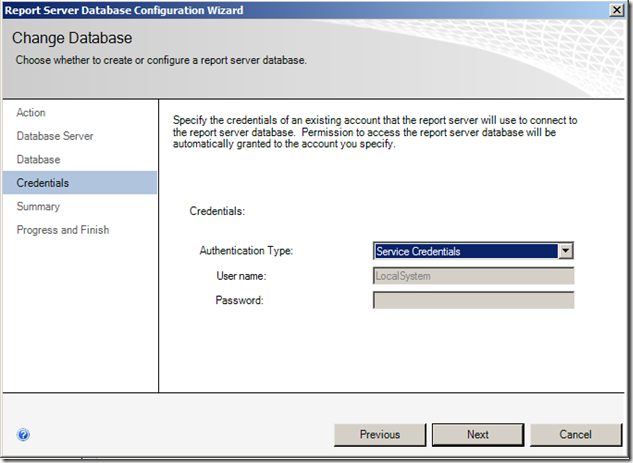Click the wizard title bar text

pos(124,10)
